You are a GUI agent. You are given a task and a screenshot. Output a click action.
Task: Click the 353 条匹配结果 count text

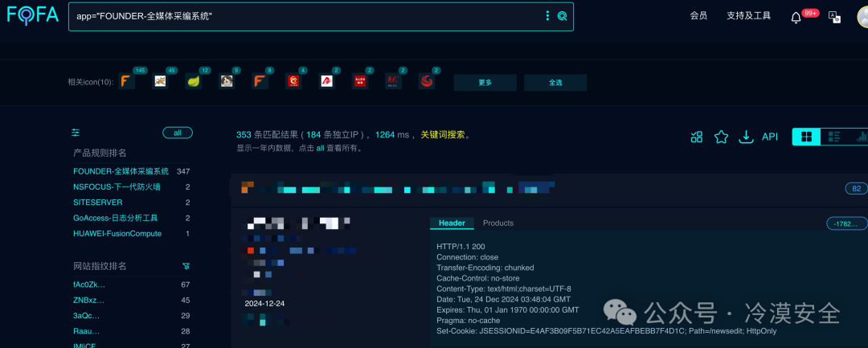(x=267, y=135)
